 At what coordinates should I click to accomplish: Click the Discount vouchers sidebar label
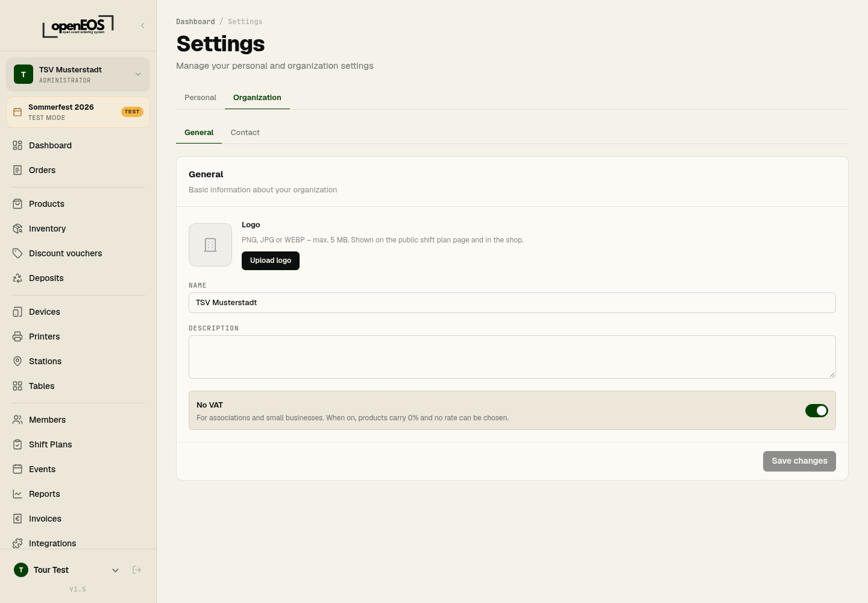(66, 253)
